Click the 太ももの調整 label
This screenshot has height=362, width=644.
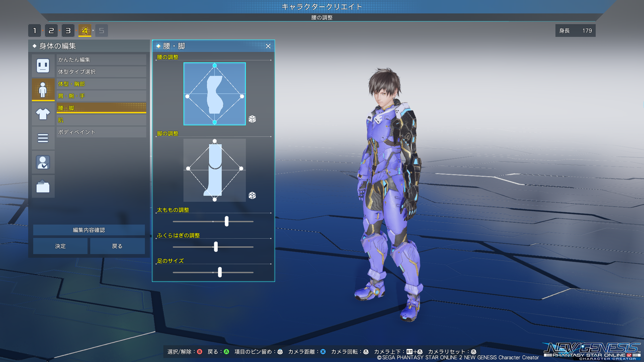pos(173,210)
